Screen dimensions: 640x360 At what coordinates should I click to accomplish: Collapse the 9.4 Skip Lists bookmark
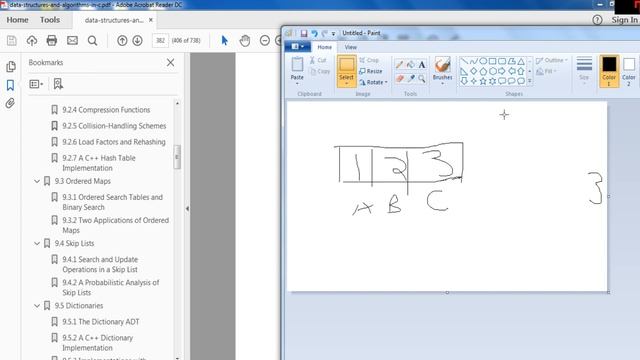click(37, 243)
